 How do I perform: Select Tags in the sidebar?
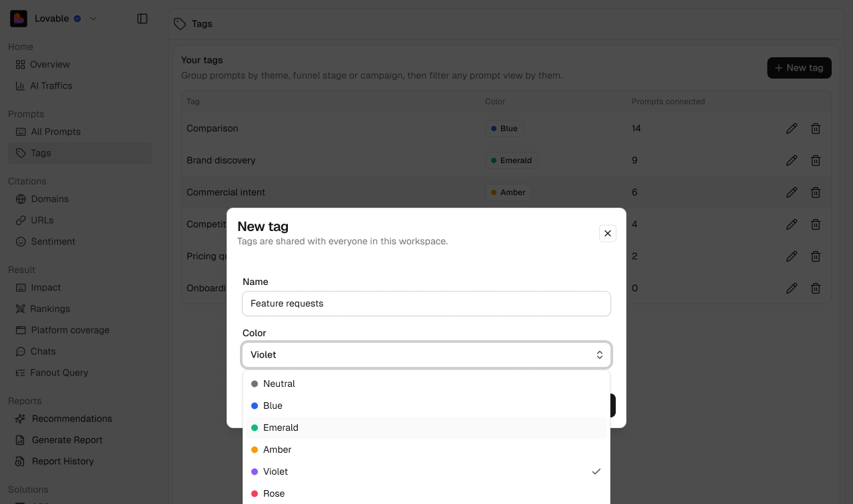tap(80, 153)
